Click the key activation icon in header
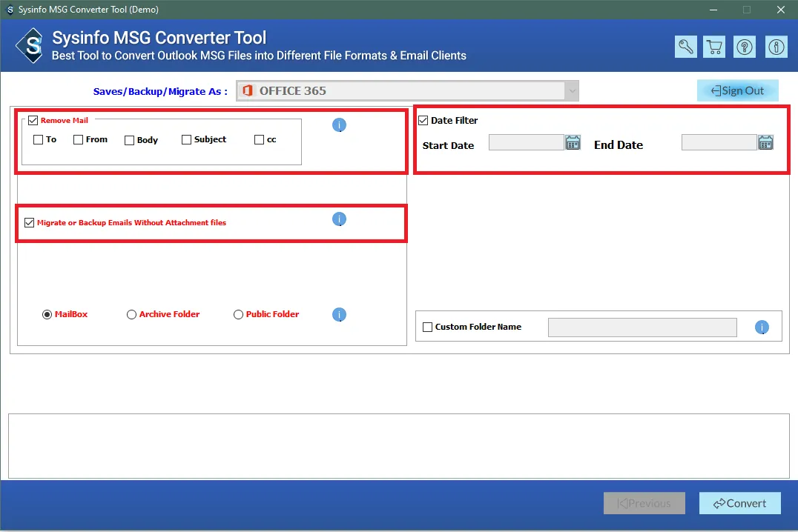This screenshot has height=532, width=798. point(685,47)
